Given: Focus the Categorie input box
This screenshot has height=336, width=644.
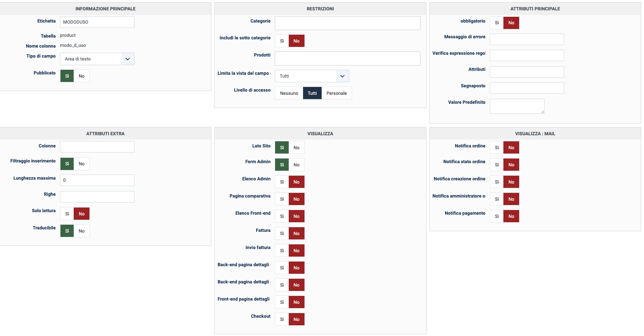Looking at the screenshot, I should [x=347, y=23].
